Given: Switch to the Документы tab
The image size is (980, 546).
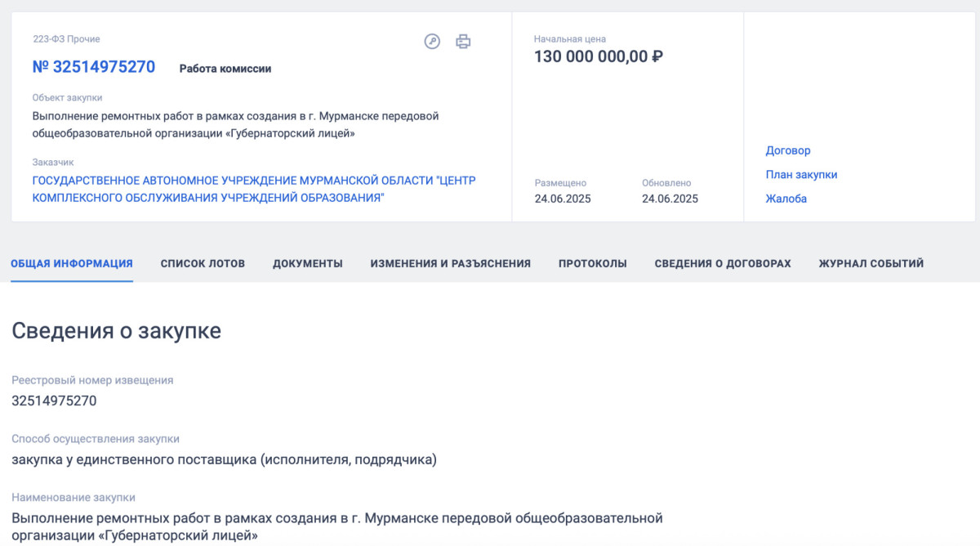Looking at the screenshot, I should (308, 263).
